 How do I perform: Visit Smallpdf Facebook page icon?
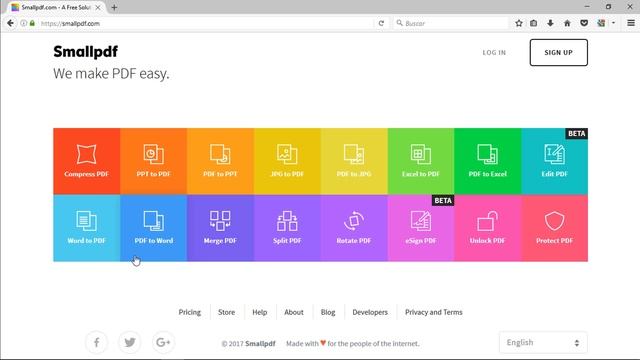pos(97,342)
